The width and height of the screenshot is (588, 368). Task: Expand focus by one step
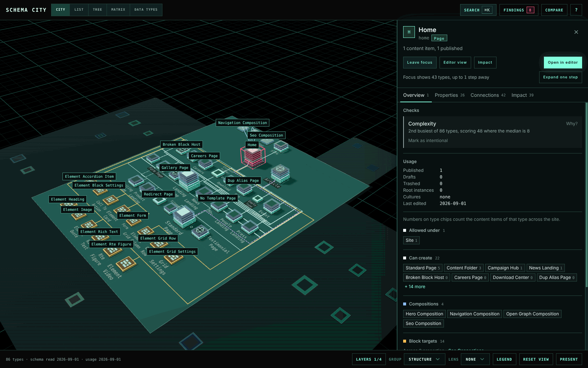tap(560, 77)
